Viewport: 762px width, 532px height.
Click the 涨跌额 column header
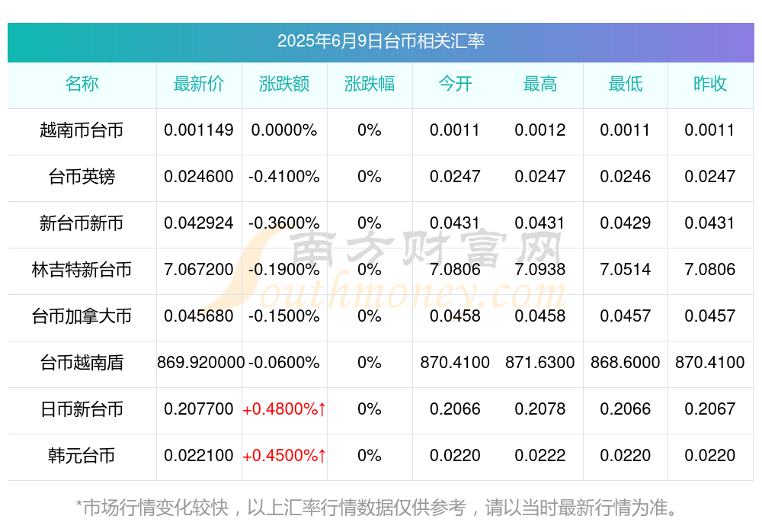click(284, 84)
